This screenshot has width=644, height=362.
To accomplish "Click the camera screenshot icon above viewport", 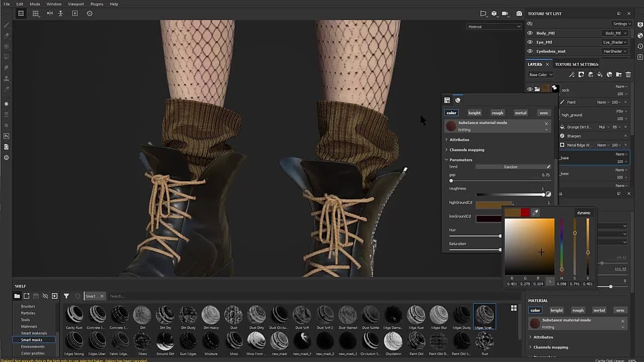I will [x=519, y=14].
